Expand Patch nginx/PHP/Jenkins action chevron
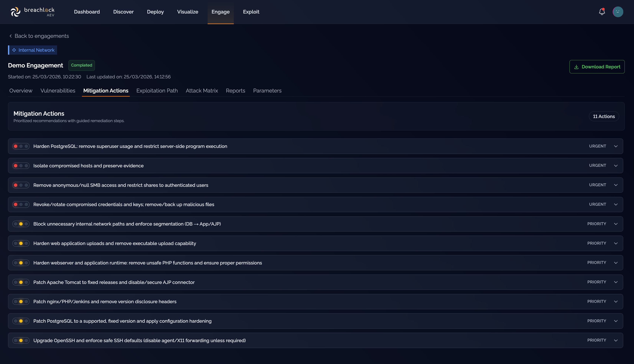Image resolution: width=634 pixels, height=364 pixels. [x=616, y=302]
